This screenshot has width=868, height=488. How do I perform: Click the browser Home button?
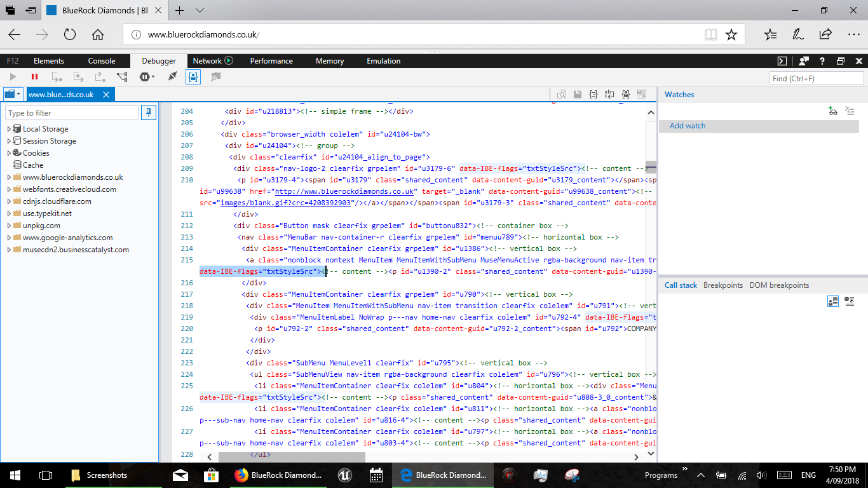[97, 34]
